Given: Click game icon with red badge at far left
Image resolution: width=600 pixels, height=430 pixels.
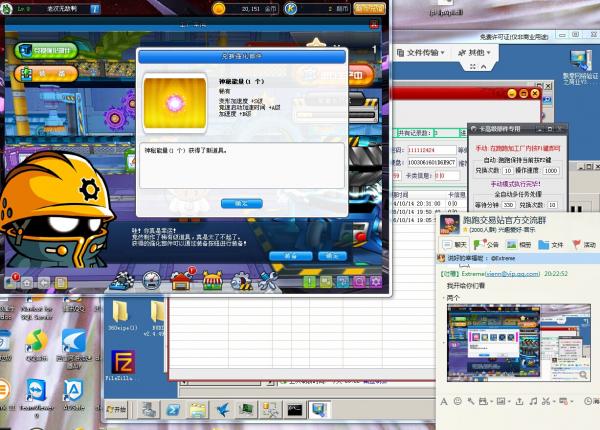Looking at the screenshot, I should point(11,282).
